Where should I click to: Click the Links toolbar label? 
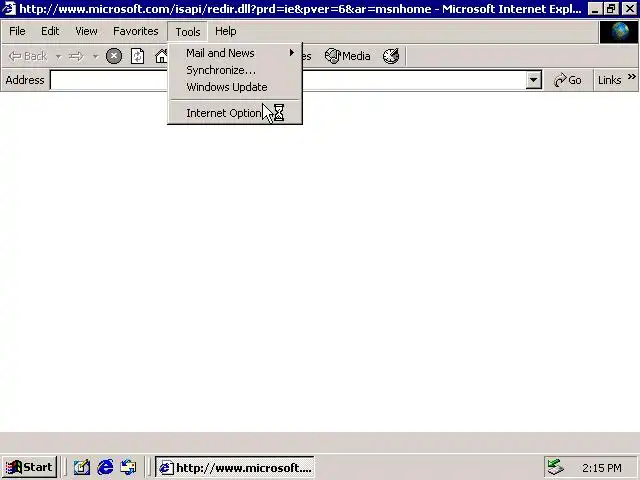point(609,80)
